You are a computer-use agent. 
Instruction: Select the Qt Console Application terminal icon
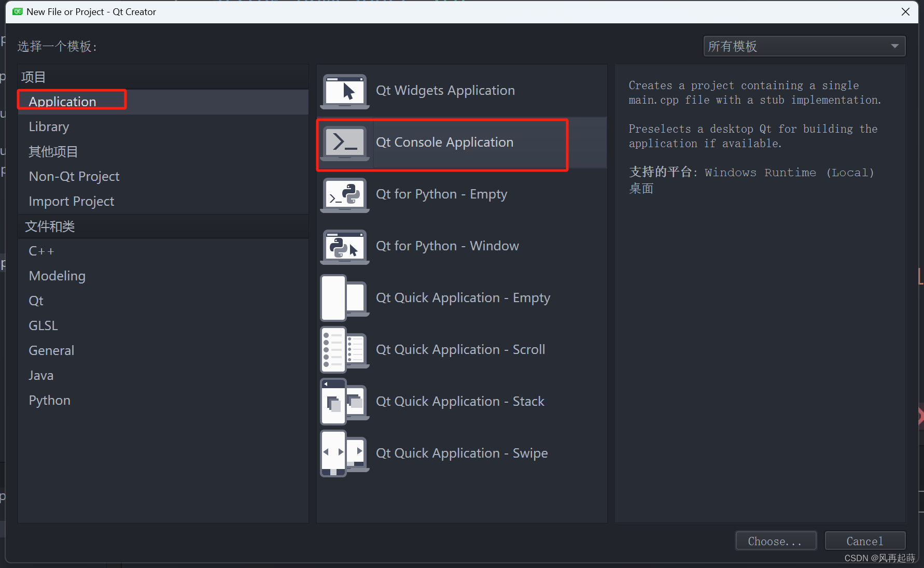[x=345, y=143]
